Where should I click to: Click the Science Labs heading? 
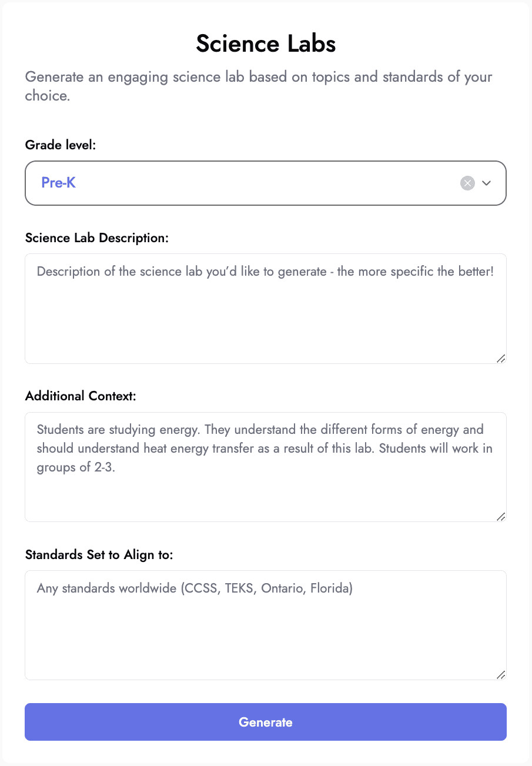point(266,44)
